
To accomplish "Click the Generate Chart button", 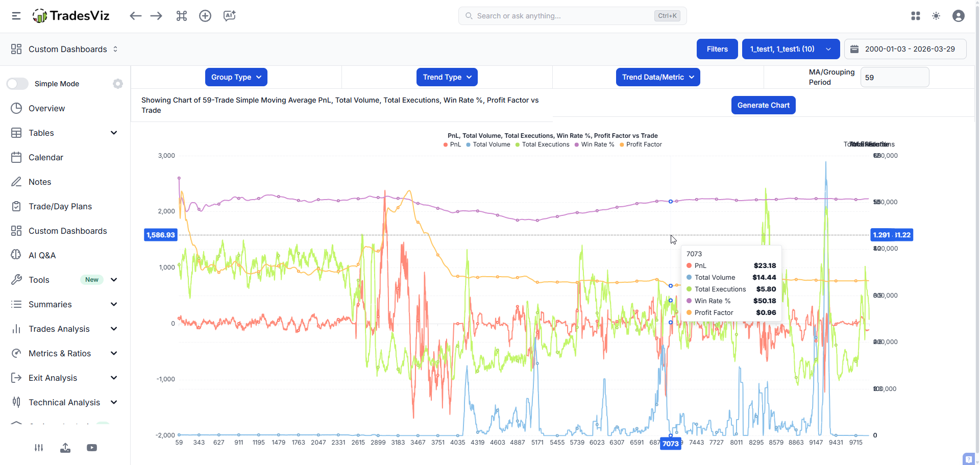I will tap(763, 105).
